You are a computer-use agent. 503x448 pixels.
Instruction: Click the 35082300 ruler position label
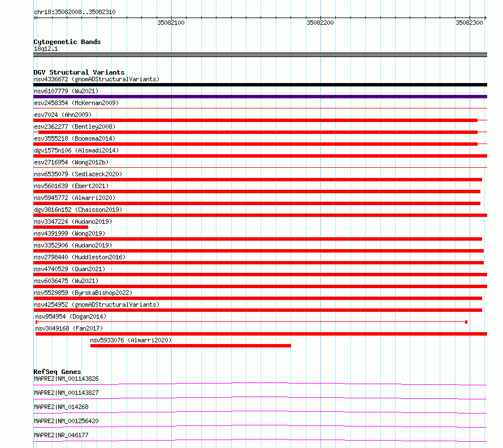point(469,23)
